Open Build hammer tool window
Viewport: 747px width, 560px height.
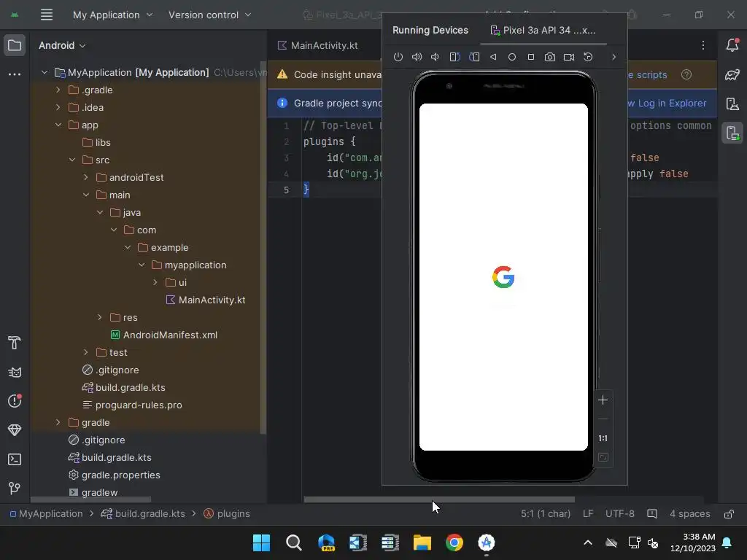click(x=15, y=343)
